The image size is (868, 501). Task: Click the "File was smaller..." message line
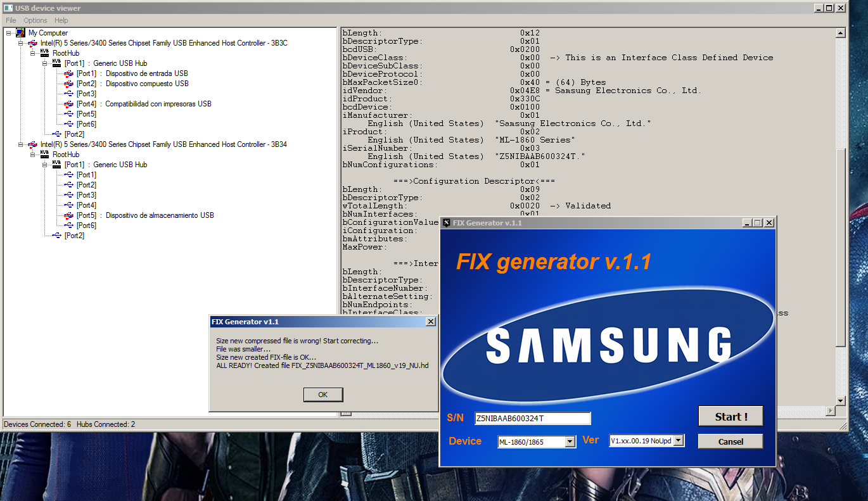(243, 350)
